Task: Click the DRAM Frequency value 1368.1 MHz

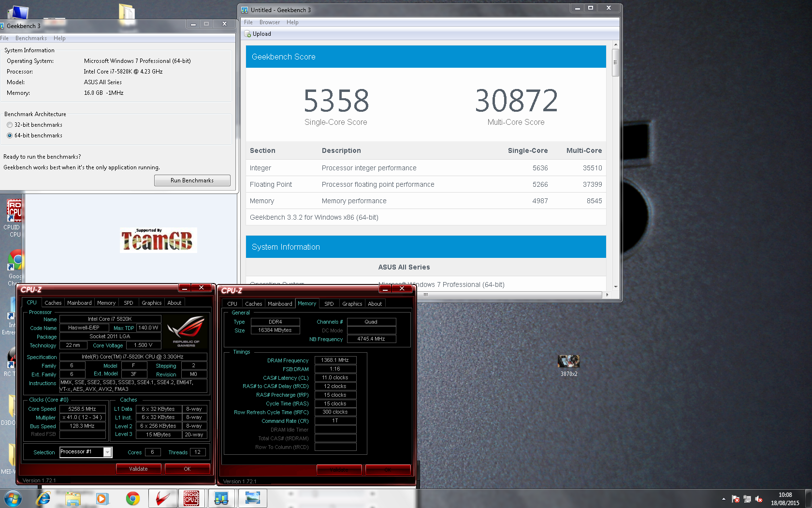Action: pos(335,360)
